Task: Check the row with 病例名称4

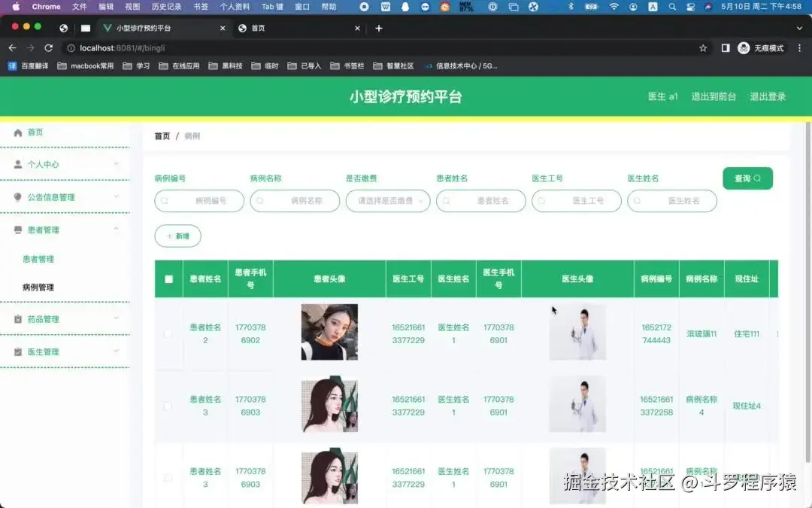Action: 167,406
